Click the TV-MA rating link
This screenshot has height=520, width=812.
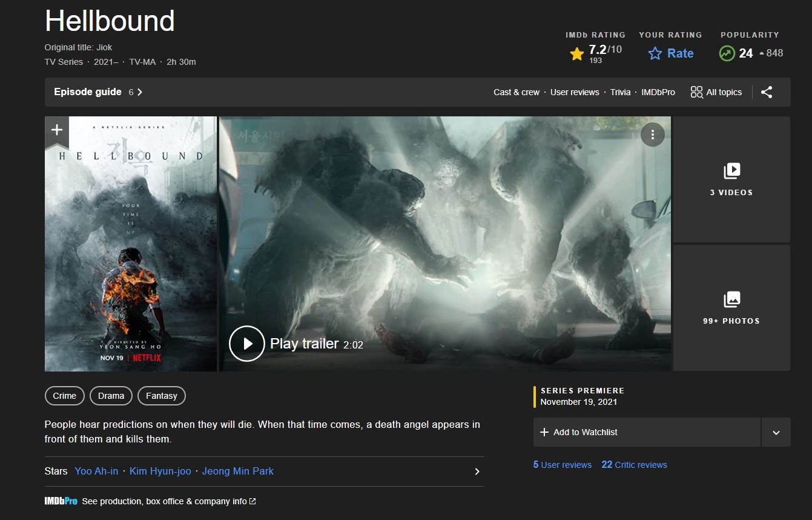142,62
